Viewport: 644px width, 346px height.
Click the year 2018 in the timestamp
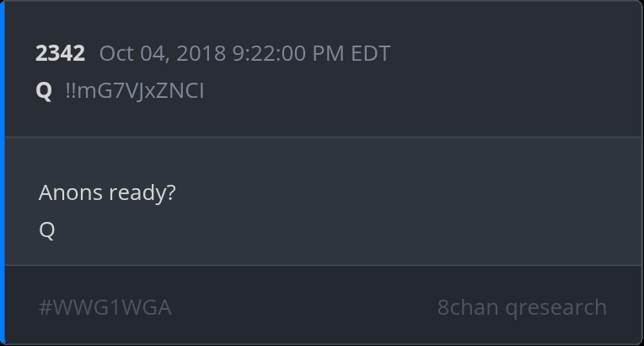pyautogui.click(x=203, y=54)
